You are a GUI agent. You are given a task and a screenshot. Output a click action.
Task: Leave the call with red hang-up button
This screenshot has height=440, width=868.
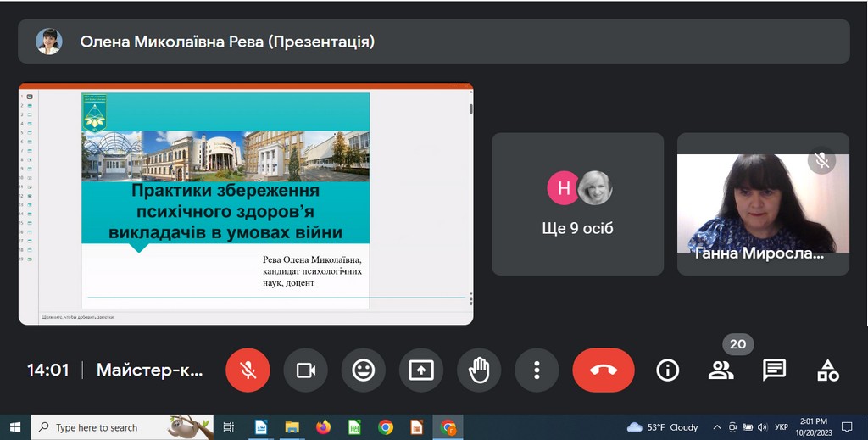click(603, 370)
